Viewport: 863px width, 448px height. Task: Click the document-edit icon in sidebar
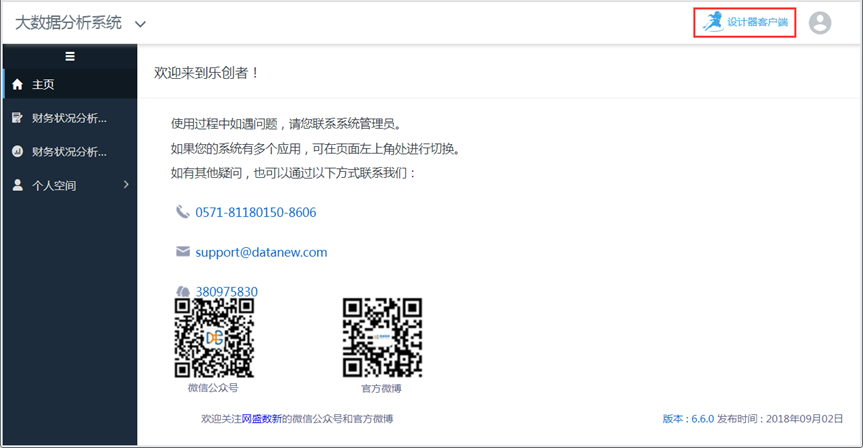(x=18, y=118)
